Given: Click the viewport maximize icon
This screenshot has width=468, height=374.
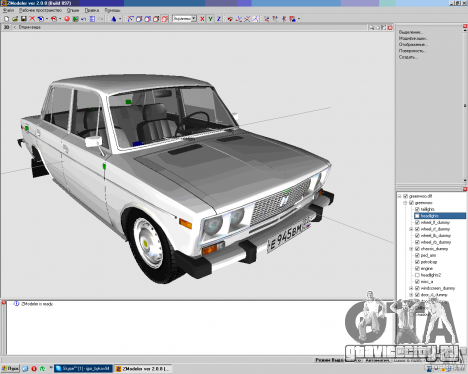Looking at the screenshot, I should (384, 27).
